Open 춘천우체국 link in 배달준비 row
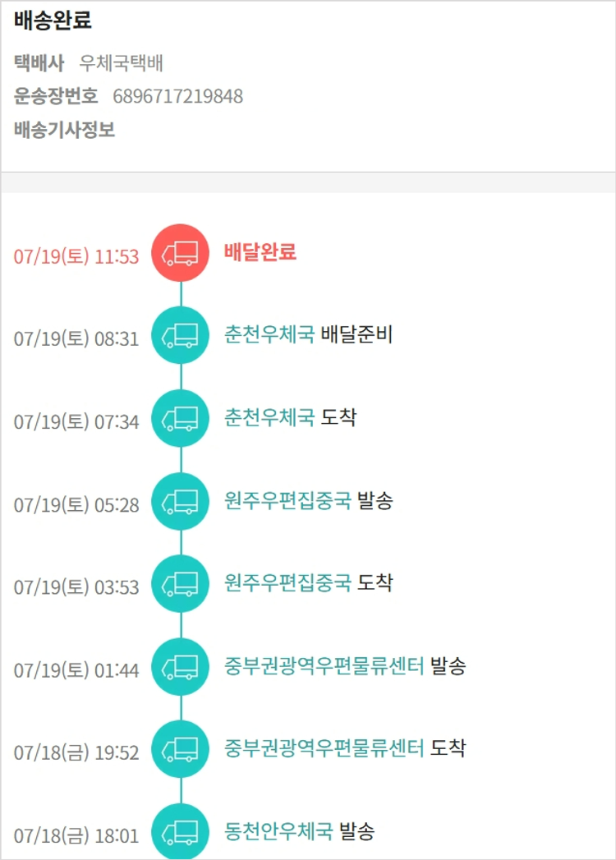Viewport: 616px width, 860px height. point(269,334)
